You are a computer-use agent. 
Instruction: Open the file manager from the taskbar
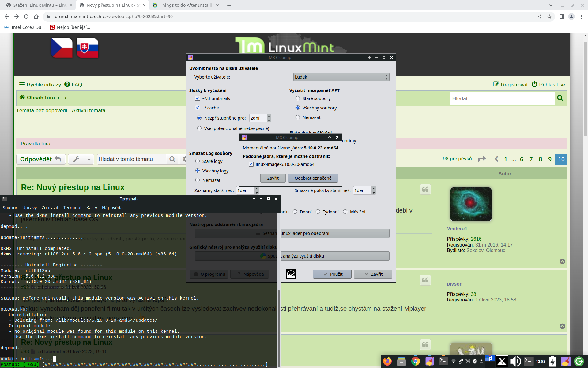coord(401,361)
